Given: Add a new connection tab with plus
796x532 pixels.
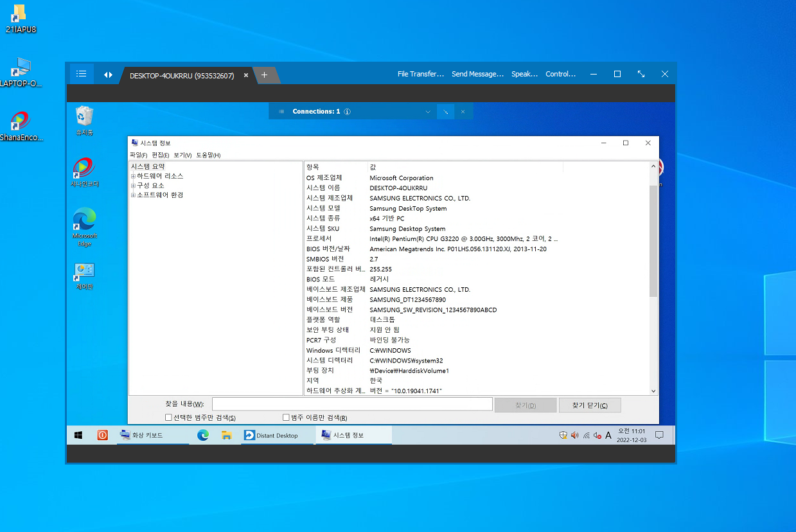Looking at the screenshot, I should 264,75.
